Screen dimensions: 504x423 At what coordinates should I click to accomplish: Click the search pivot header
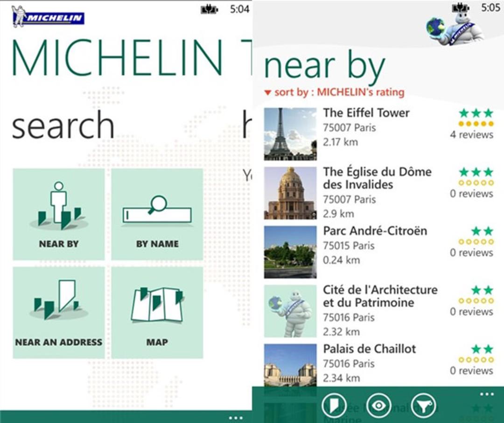(63, 125)
